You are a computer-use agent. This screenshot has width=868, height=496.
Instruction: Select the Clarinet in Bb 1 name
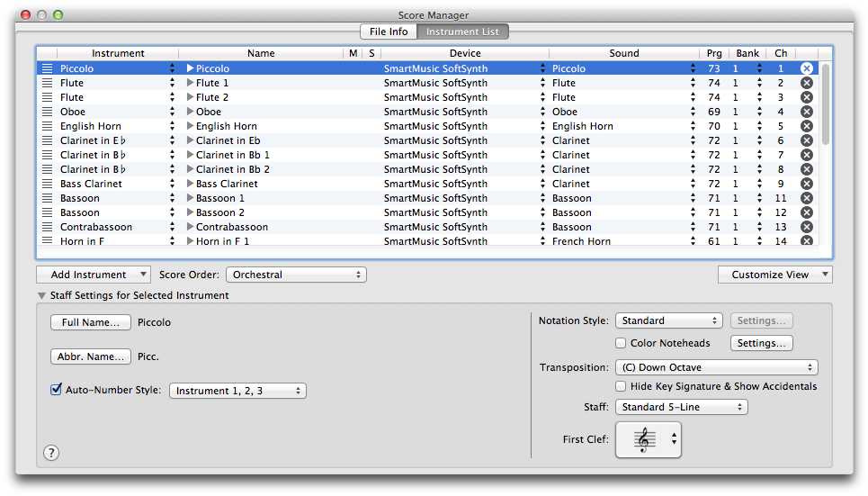tap(233, 155)
